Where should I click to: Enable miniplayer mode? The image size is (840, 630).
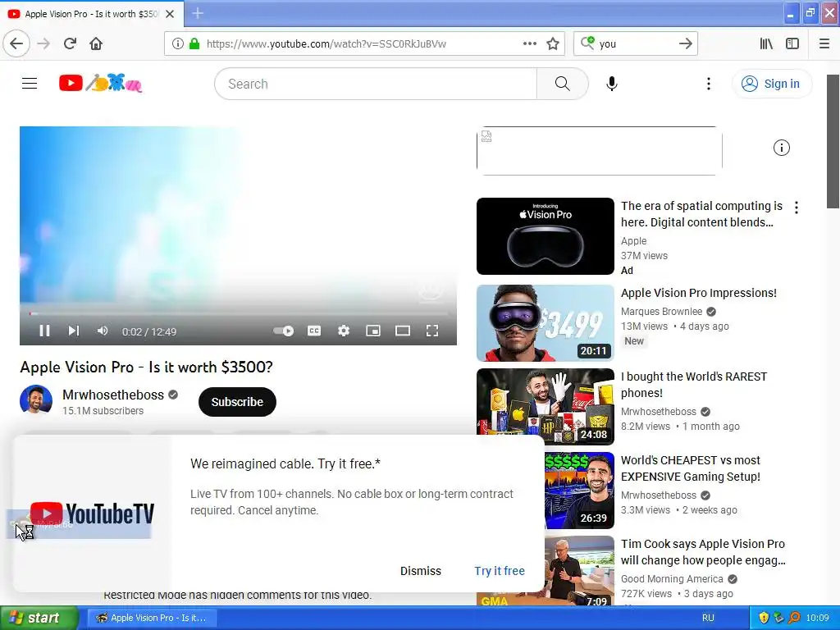(373, 331)
